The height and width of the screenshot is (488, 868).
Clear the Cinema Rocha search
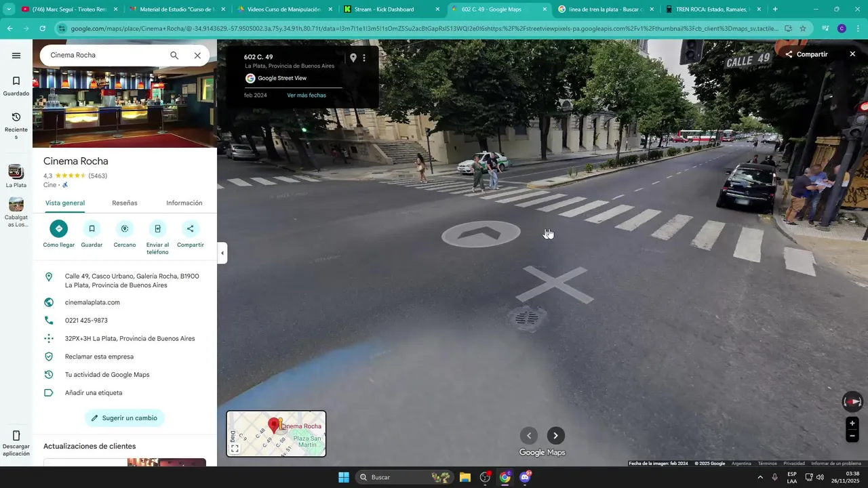(x=197, y=56)
